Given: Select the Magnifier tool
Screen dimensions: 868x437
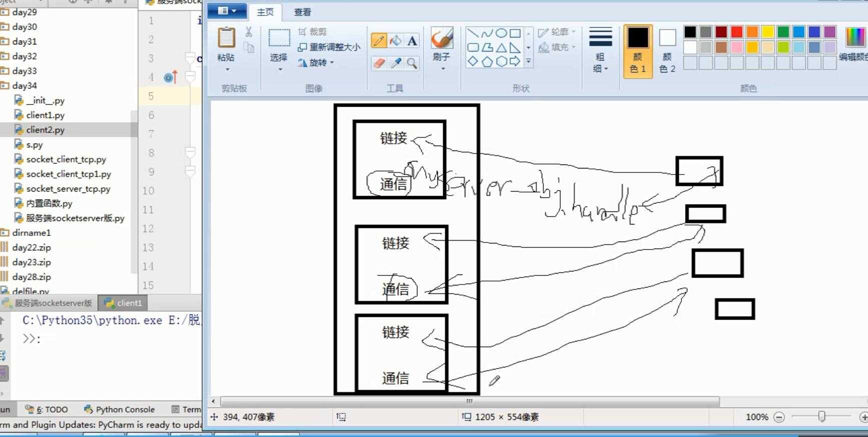Looking at the screenshot, I should [x=412, y=63].
